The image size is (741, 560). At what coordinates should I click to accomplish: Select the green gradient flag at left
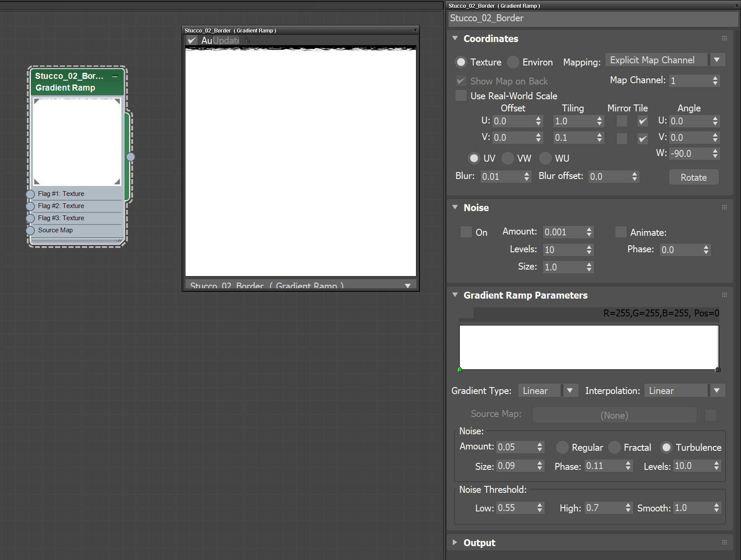tap(460, 370)
